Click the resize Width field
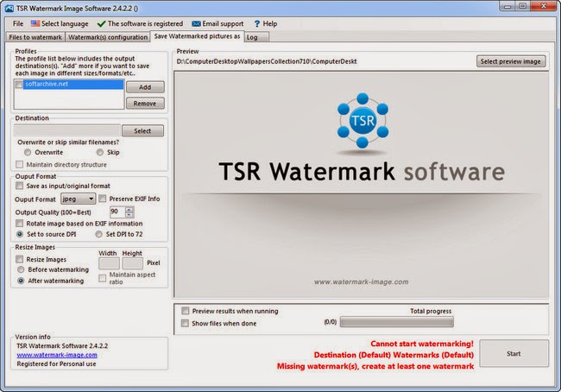 point(109,263)
